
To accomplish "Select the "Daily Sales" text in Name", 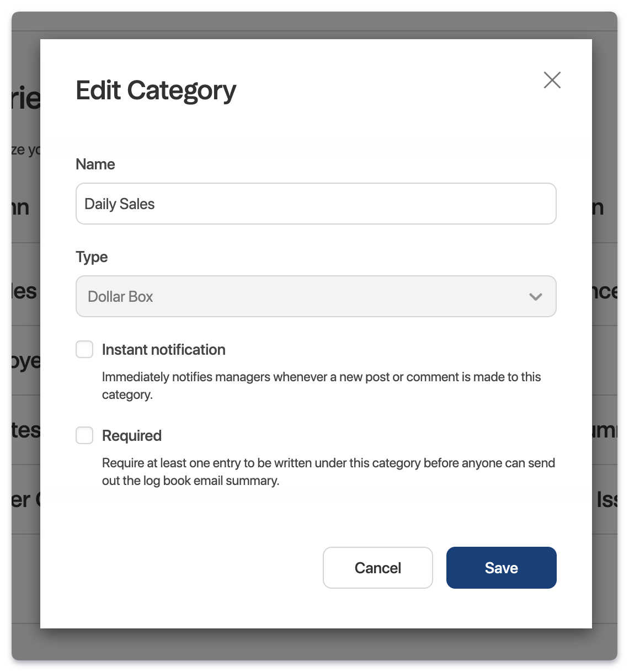I will pos(120,204).
